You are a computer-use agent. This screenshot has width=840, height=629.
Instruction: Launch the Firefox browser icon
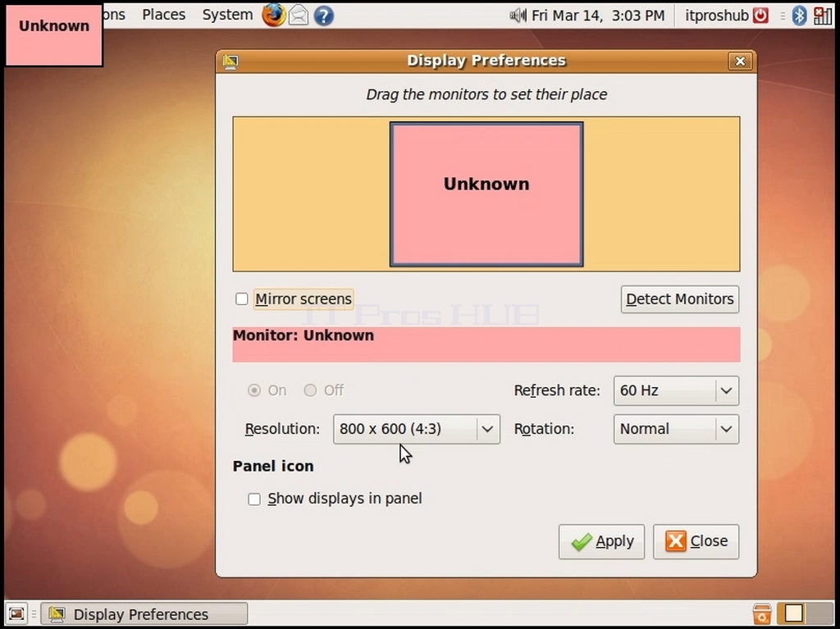tap(273, 15)
